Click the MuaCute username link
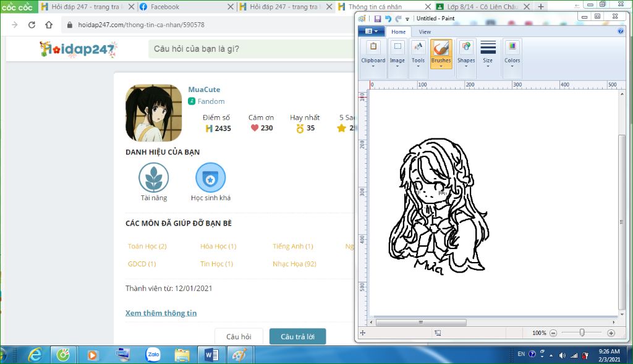This screenshot has height=364, width=633. 204,90
